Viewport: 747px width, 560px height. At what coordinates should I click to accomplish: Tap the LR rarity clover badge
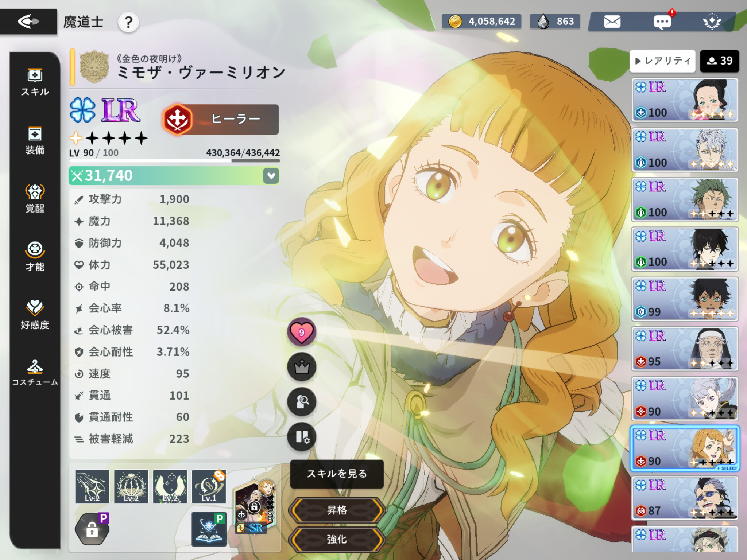click(x=105, y=110)
